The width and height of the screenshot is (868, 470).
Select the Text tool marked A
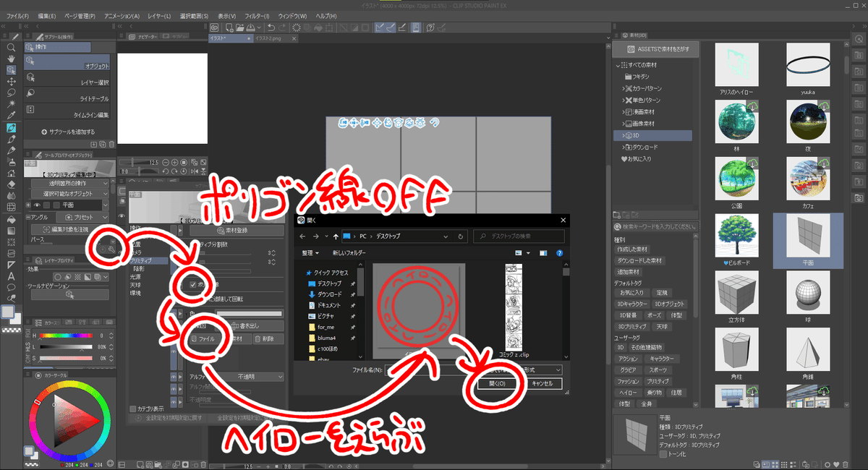tap(12, 275)
